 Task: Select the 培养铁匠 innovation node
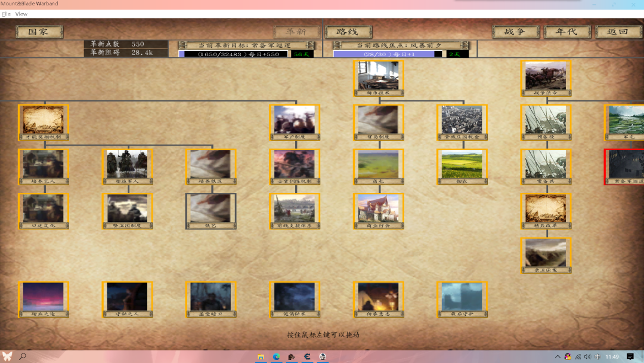210,167
